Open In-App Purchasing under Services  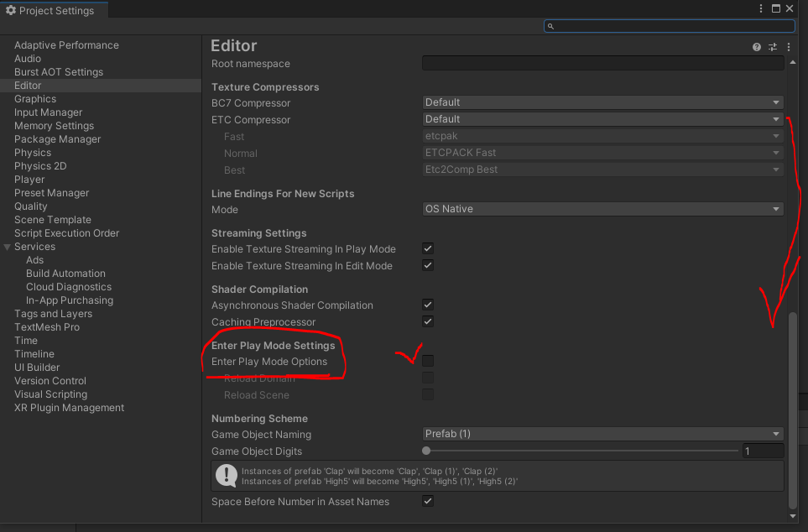70,300
